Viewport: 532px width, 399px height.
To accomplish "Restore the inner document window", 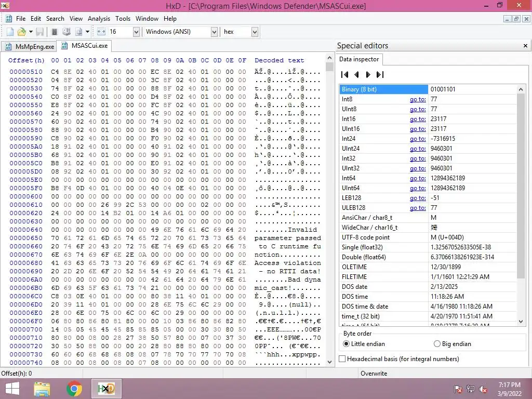I will (x=516, y=19).
